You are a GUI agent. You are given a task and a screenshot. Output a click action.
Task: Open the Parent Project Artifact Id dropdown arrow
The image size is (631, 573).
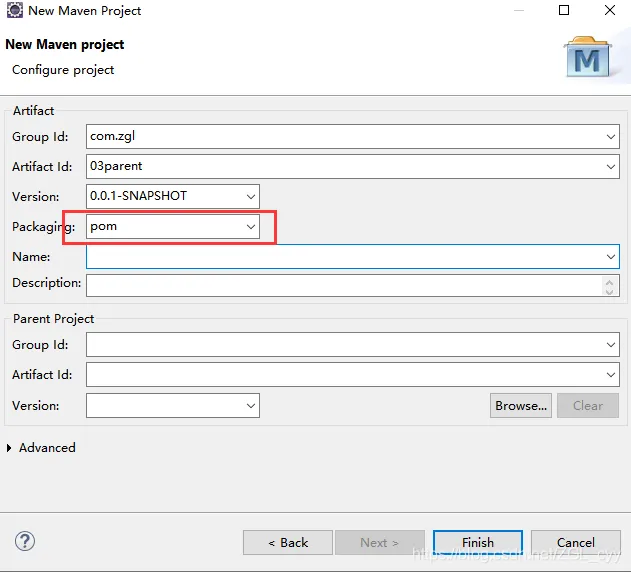[610, 375]
